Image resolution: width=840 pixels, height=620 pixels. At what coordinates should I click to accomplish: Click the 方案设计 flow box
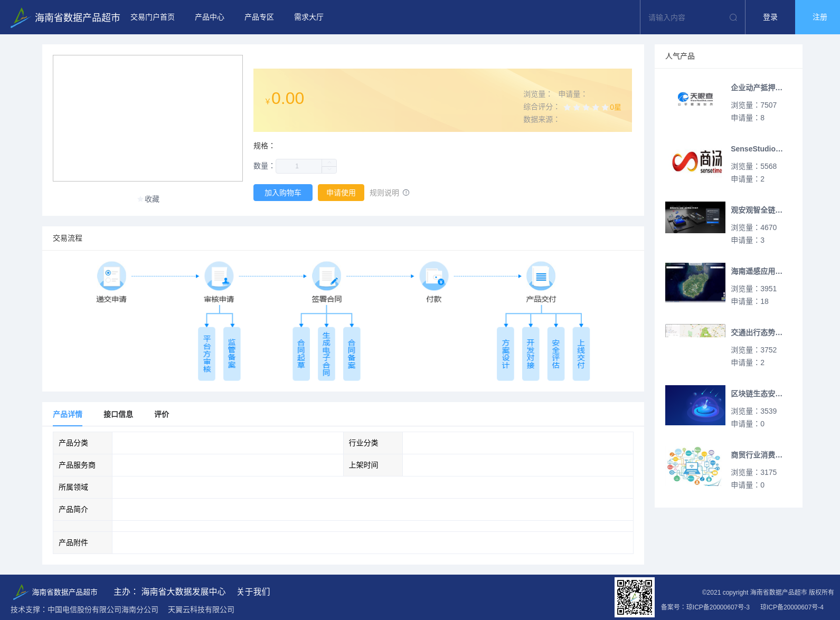pyautogui.click(x=505, y=354)
